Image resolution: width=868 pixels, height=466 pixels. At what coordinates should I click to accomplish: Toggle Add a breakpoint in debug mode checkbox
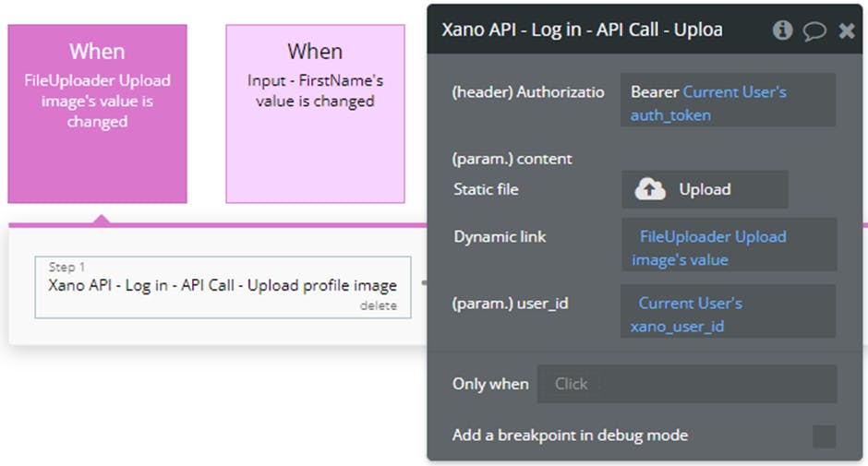(824, 436)
